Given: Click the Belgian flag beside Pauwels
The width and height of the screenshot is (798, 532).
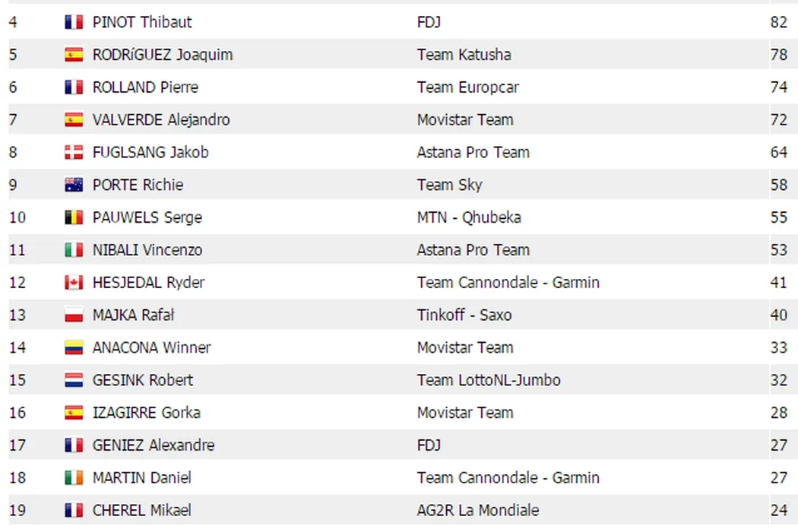Looking at the screenshot, I should click(x=74, y=218).
